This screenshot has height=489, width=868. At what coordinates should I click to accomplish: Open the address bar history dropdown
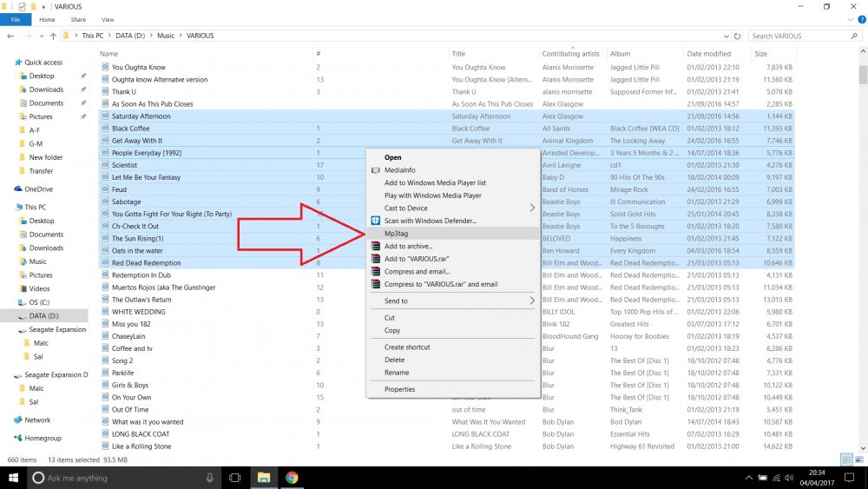click(x=727, y=36)
